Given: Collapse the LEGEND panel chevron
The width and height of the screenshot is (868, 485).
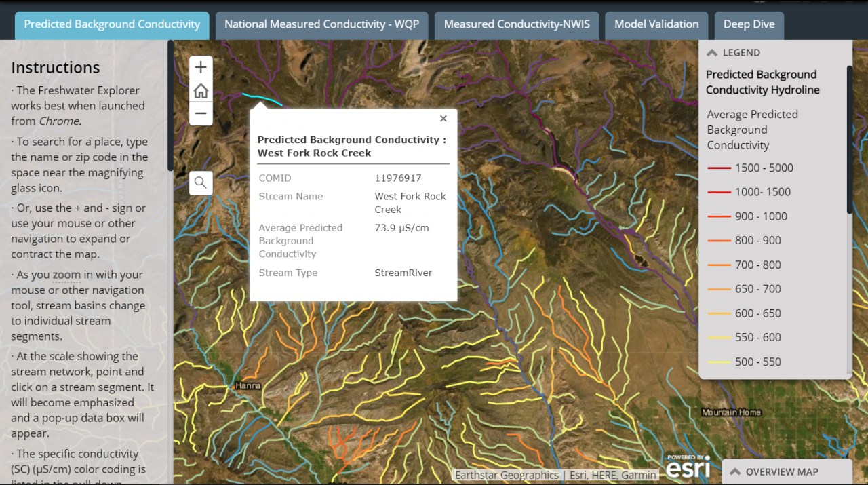Looking at the screenshot, I should tap(711, 52).
